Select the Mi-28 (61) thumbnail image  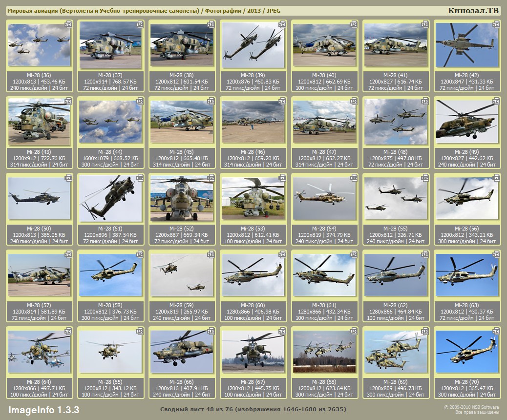[x=324, y=275]
